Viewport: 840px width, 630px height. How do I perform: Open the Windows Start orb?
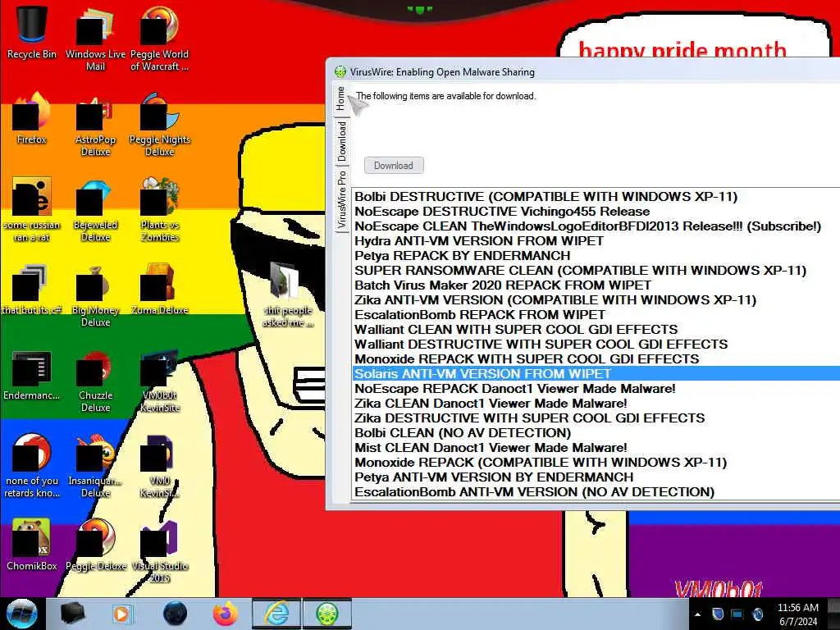[22, 614]
